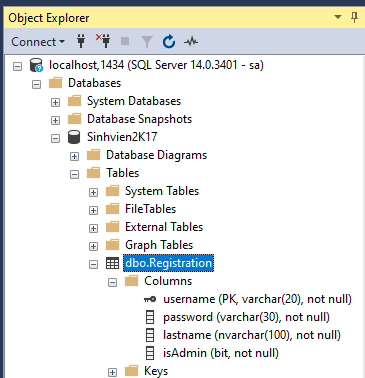
Task: Select the isAdmin bit column
Action: tap(221, 353)
